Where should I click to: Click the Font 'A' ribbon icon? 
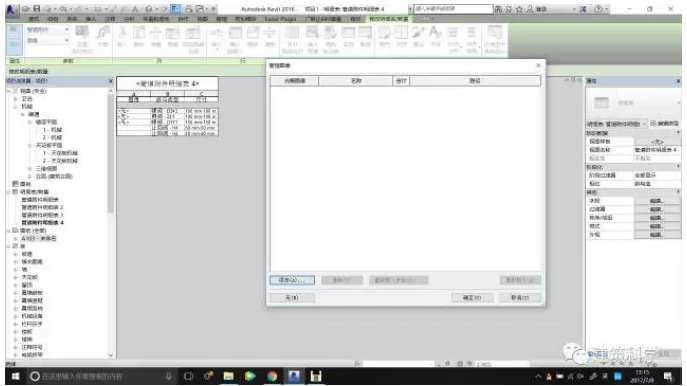pyautogui.click(x=435, y=36)
